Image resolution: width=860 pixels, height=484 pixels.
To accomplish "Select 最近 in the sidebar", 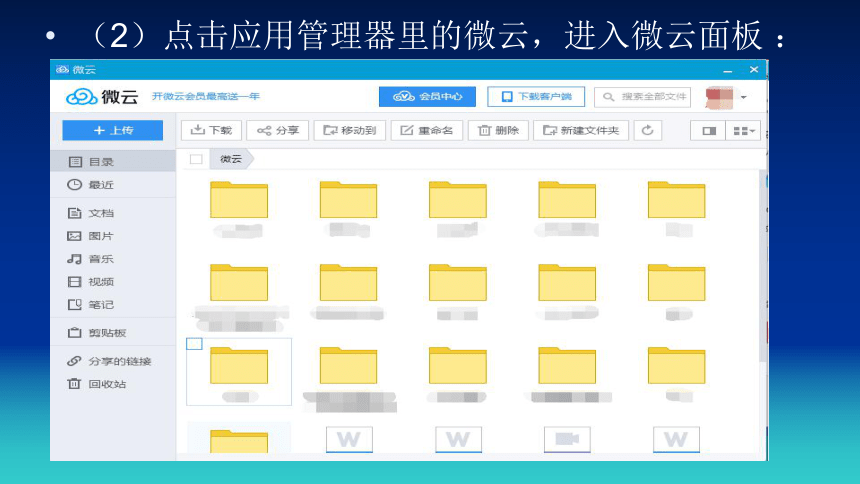I will pos(113,184).
